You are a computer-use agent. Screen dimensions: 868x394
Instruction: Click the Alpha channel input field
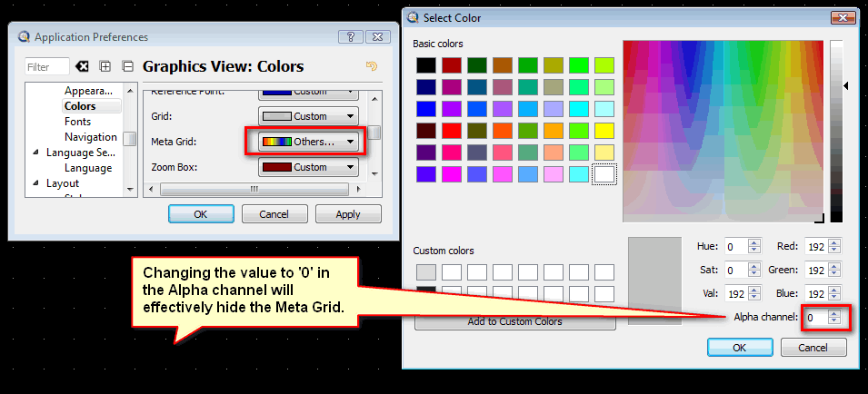pyautogui.click(x=816, y=317)
